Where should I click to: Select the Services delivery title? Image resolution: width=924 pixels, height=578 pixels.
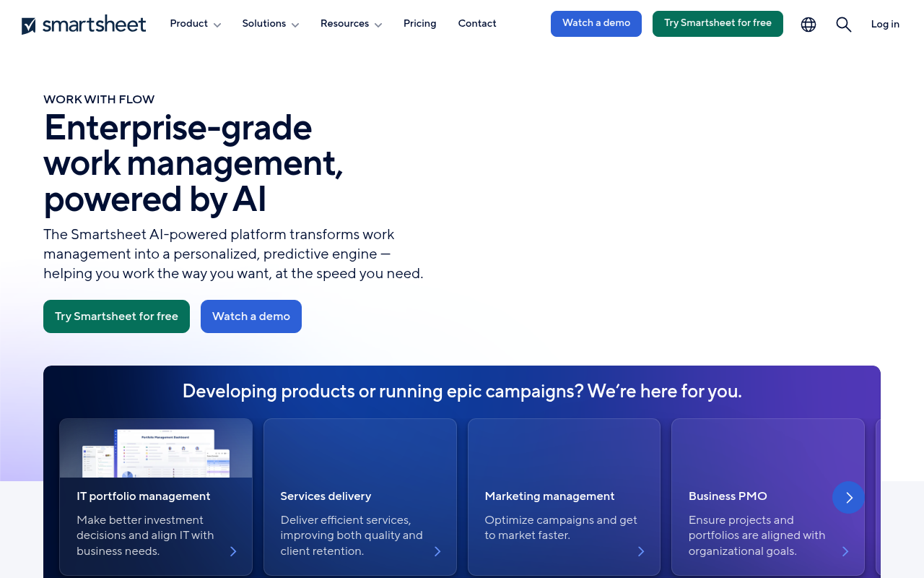(x=326, y=496)
